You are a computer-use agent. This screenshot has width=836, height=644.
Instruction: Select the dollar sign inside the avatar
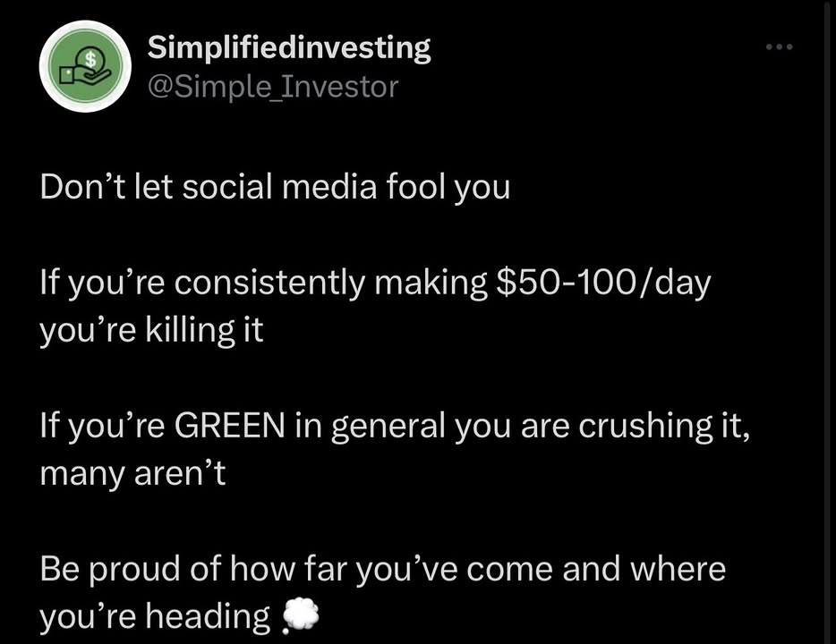pyautogui.click(x=90, y=57)
